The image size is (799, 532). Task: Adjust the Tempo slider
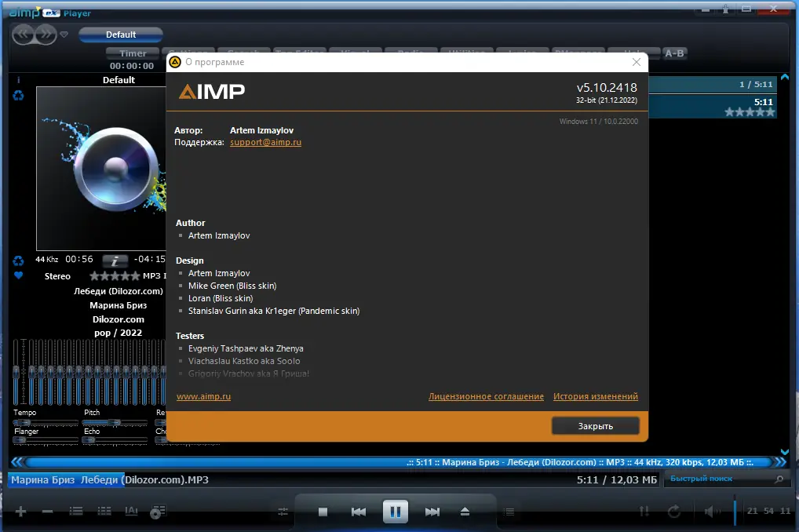click(46, 422)
